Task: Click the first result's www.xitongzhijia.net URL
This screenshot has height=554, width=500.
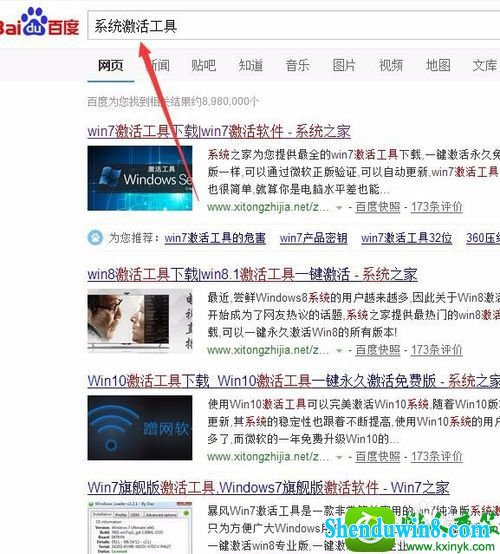Action: click(268, 207)
